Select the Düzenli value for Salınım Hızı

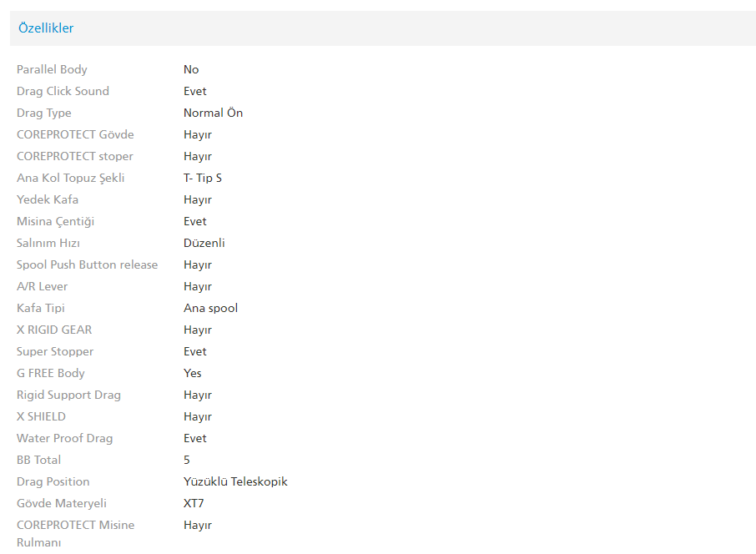(204, 243)
